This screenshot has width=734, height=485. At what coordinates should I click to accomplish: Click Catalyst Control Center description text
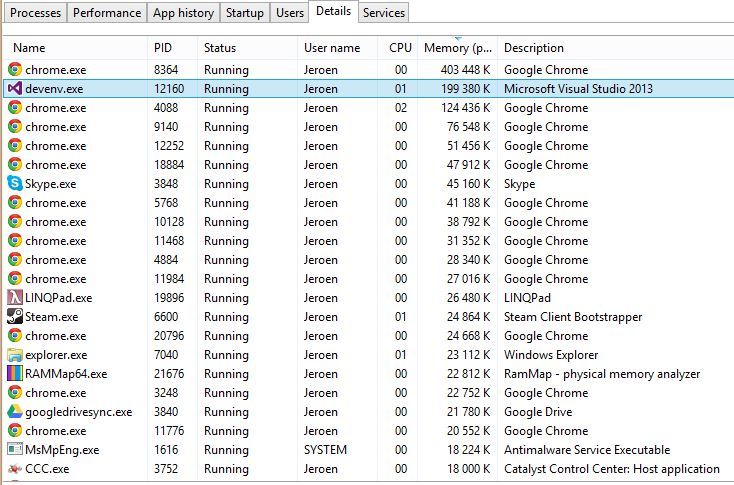[x=612, y=469]
